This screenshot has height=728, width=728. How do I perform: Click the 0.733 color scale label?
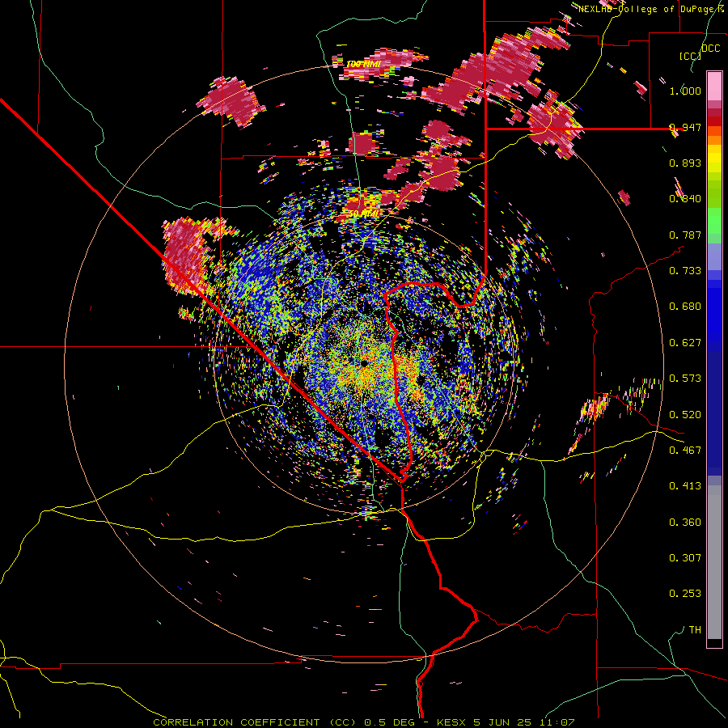point(685,271)
